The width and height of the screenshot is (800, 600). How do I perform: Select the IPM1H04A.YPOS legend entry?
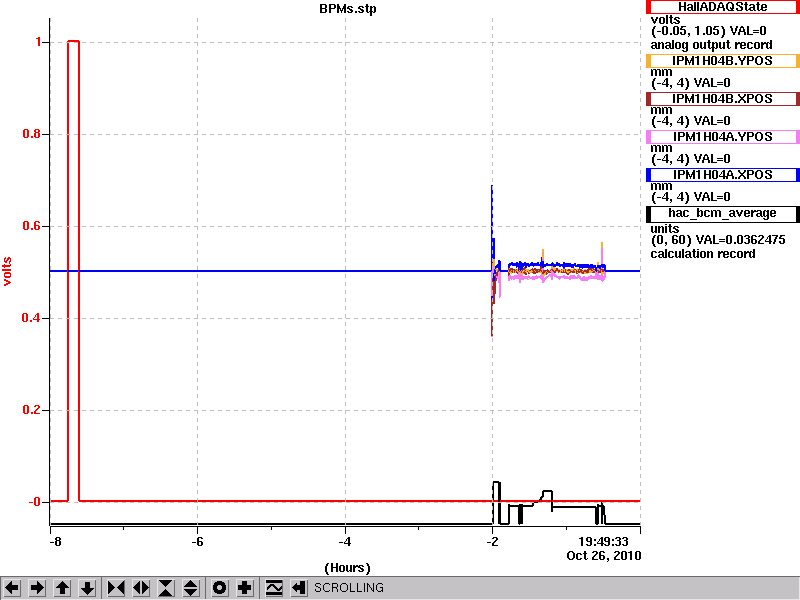(x=722, y=137)
